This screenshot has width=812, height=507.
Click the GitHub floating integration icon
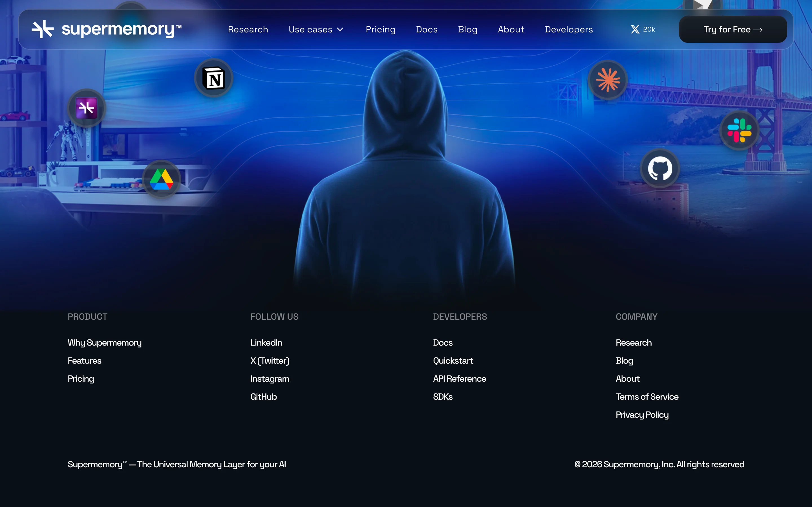660,169
